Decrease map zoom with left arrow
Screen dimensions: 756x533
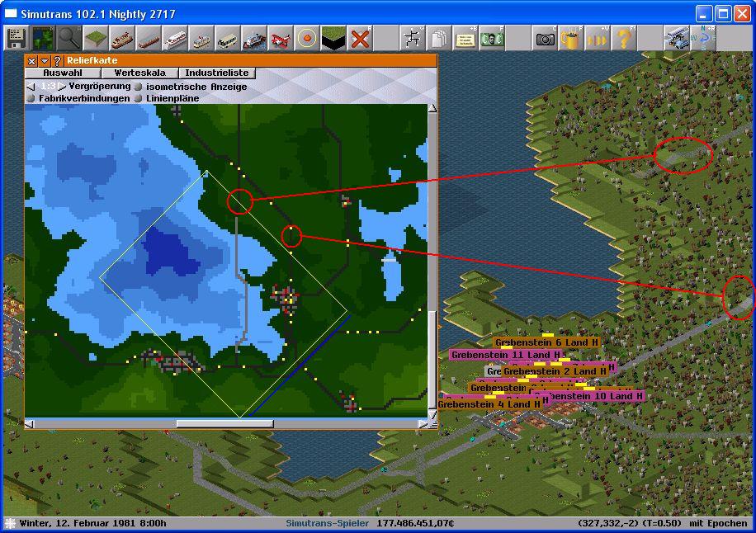31,87
